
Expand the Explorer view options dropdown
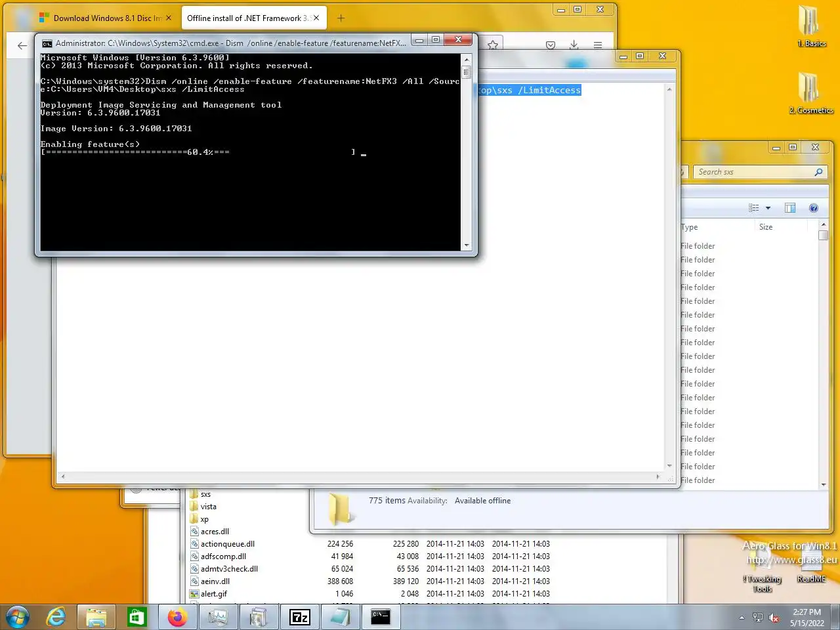point(768,208)
